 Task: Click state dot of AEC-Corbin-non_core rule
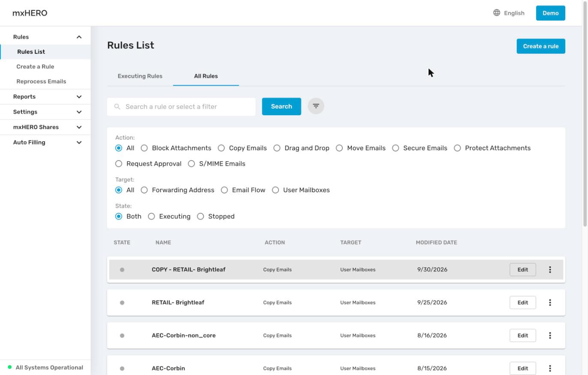[x=122, y=336]
